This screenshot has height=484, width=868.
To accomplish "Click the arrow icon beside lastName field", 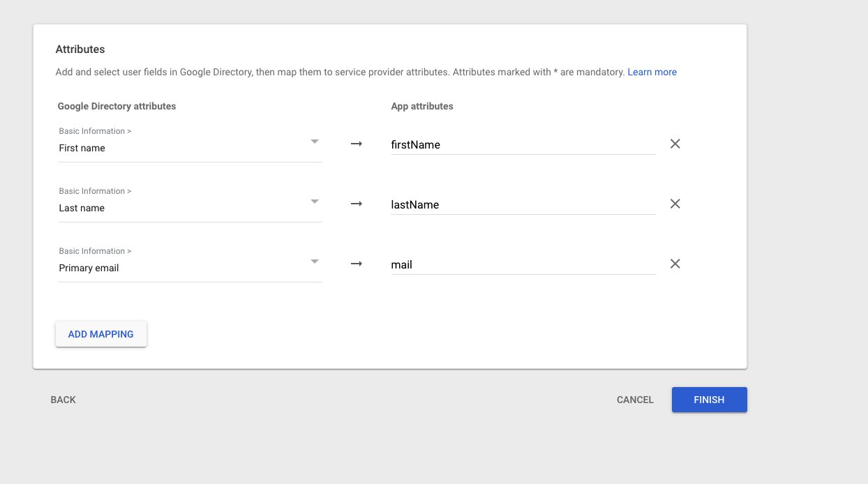I will coord(356,204).
